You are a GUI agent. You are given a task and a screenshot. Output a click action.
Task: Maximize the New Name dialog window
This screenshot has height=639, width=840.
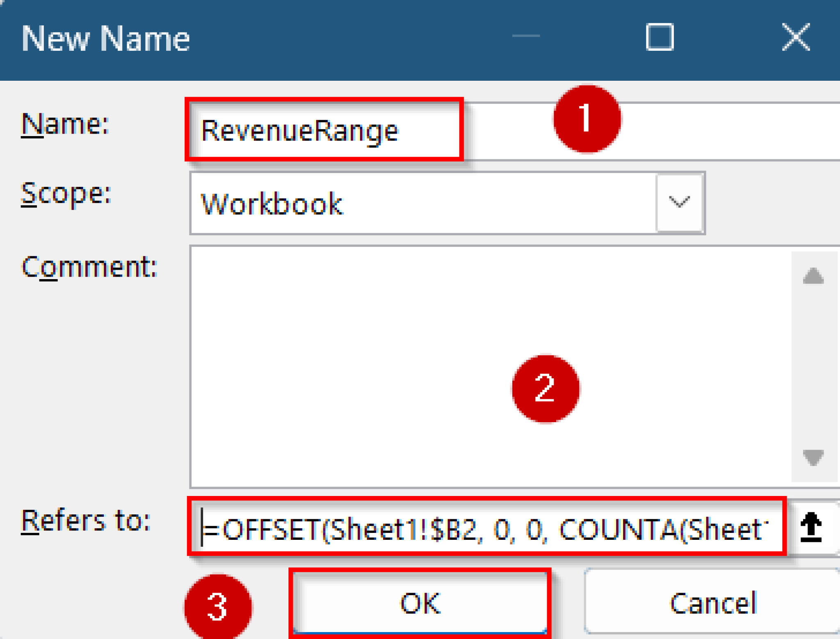(x=659, y=37)
